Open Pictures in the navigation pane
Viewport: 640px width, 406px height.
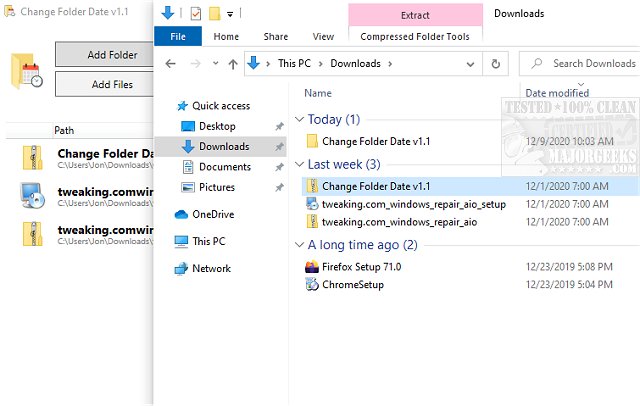pyautogui.click(x=208, y=187)
